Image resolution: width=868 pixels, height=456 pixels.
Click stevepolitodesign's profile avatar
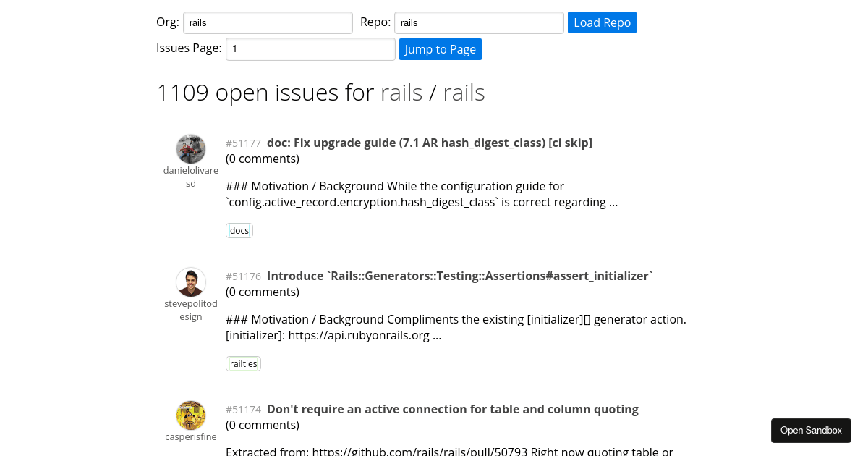tap(191, 282)
